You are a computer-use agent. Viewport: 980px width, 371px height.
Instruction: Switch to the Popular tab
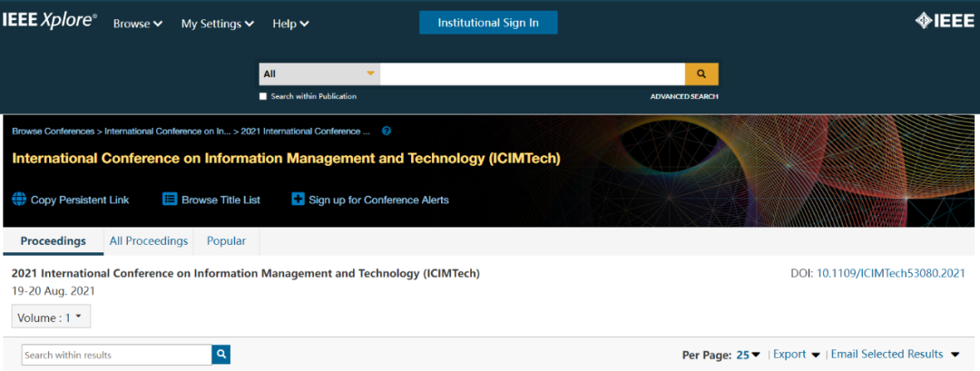[x=226, y=241]
